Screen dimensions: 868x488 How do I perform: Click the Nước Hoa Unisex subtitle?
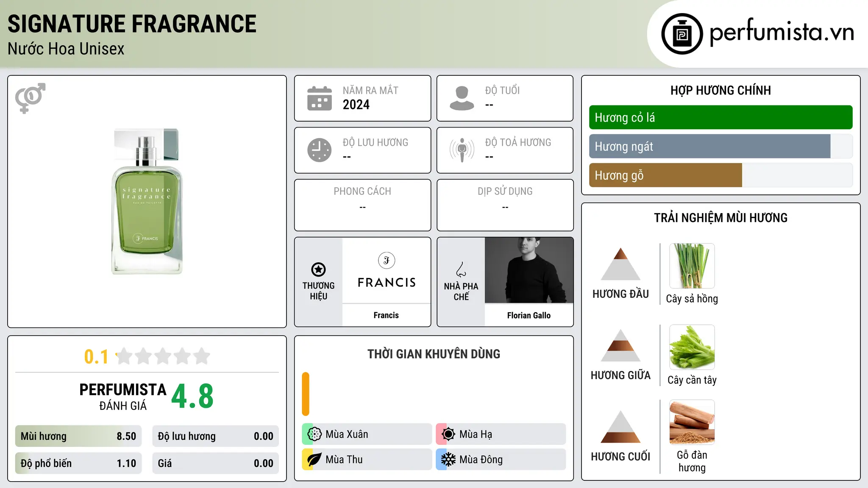click(x=66, y=49)
